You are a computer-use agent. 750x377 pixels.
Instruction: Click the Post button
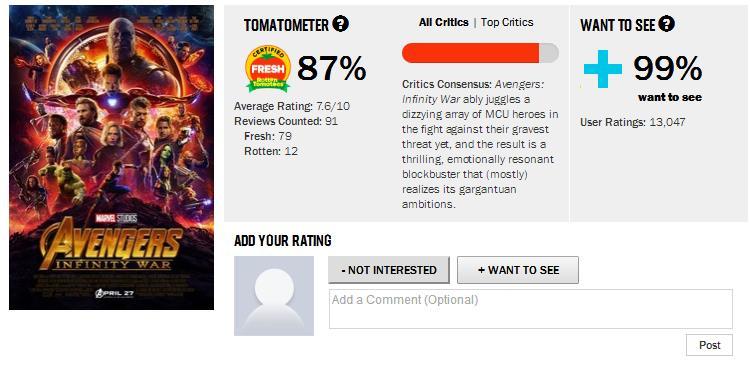709,345
